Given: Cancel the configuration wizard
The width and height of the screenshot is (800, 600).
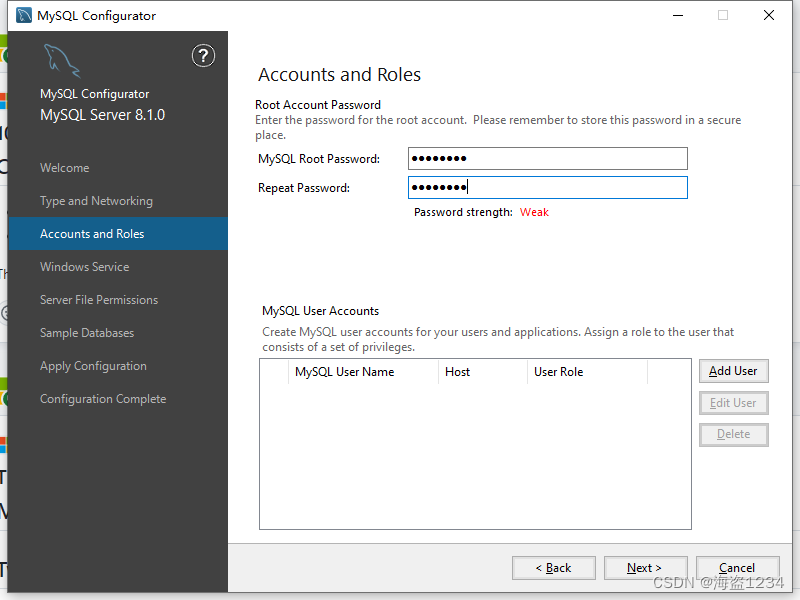Looking at the screenshot, I should coord(737,568).
